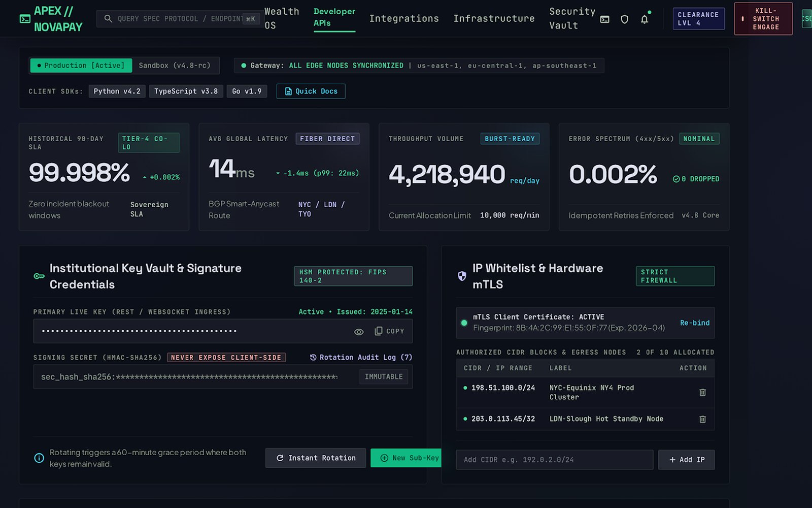
Task: Click the 0 DROPPED check icon
Action: pyautogui.click(x=676, y=179)
